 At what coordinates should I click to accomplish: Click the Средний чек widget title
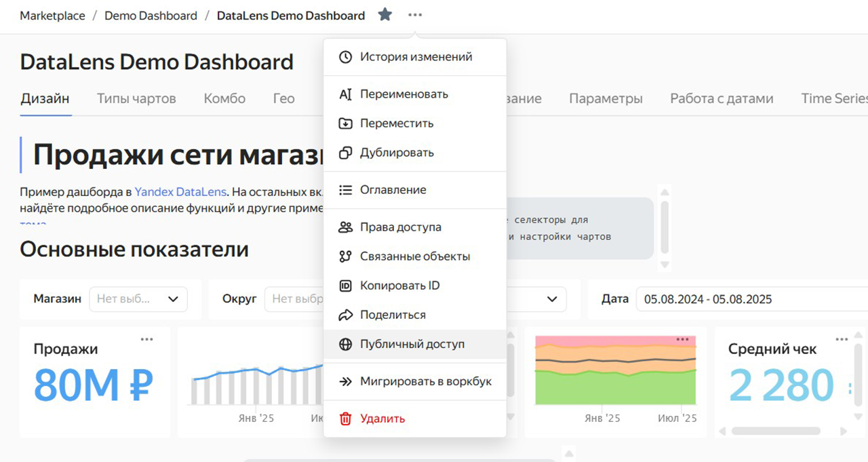(x=772, y=349)
